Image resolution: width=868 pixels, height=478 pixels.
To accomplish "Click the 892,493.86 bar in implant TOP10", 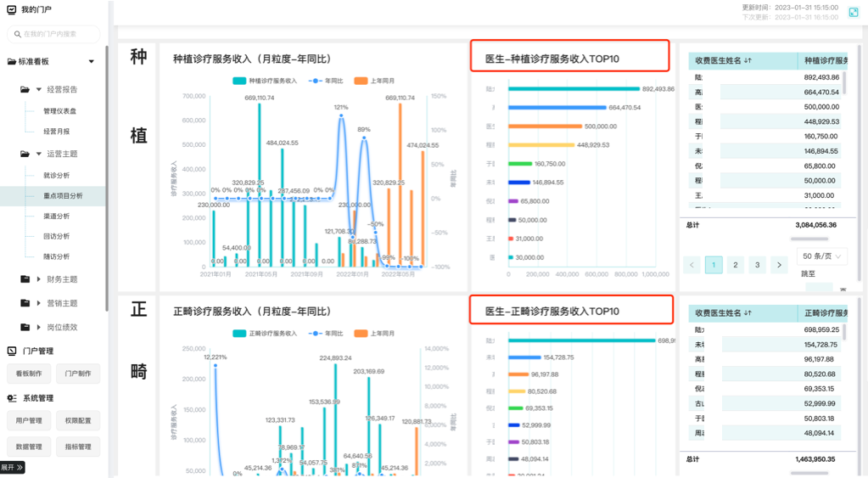I will (x=574, y=88).
